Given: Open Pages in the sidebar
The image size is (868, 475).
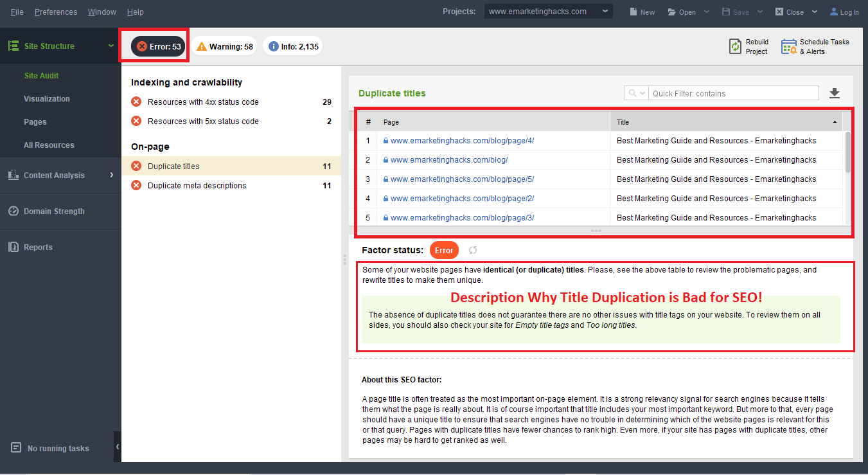Looking at the screenshot, I should coord(35,121).
